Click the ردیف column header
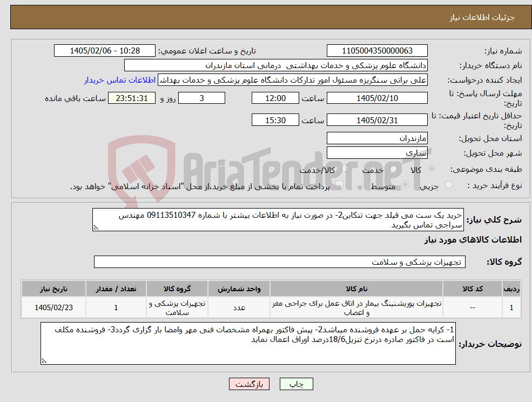The width and height of the screenshot is (532, 402). [511, 289]
